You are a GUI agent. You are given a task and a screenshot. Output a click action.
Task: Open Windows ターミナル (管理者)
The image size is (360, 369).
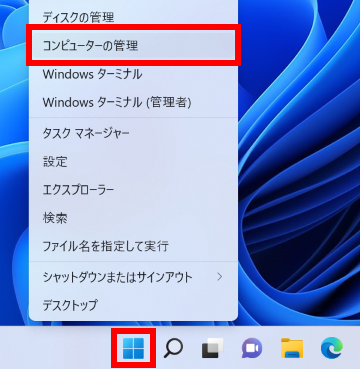pos(133,102)
